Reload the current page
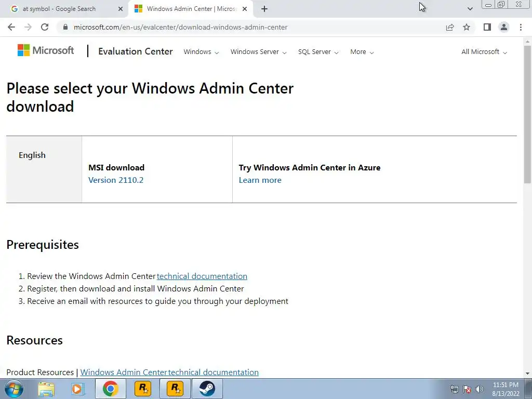The width and height of the screenshot is (532, 399). [45, 27]
